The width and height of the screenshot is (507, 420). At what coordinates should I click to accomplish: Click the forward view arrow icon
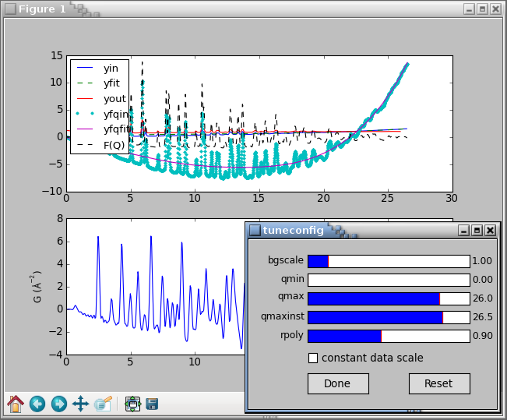58,404
